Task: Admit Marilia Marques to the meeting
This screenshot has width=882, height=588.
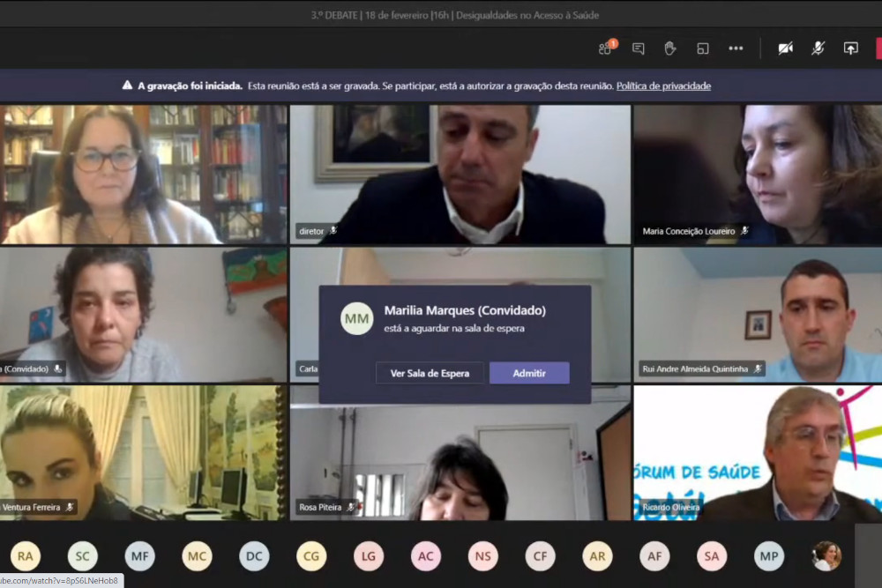Action: pos(529,373)
